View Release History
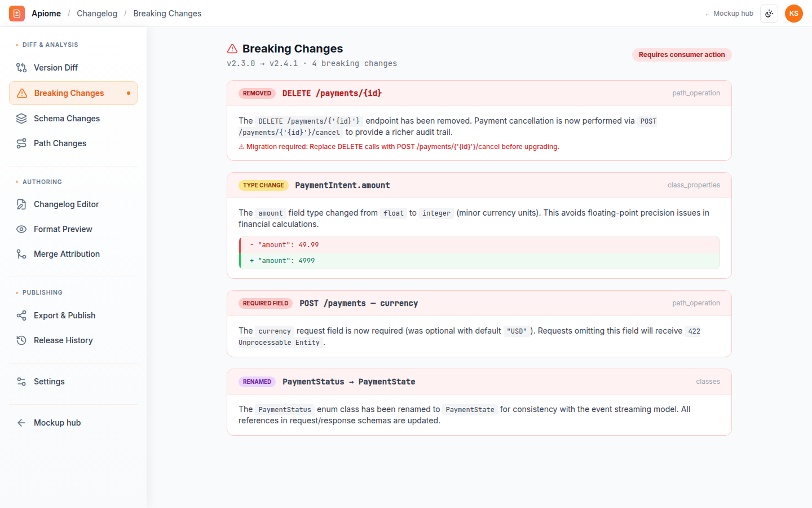The height and width of the screenshot is (508, 812). click(x=73, y=340)
